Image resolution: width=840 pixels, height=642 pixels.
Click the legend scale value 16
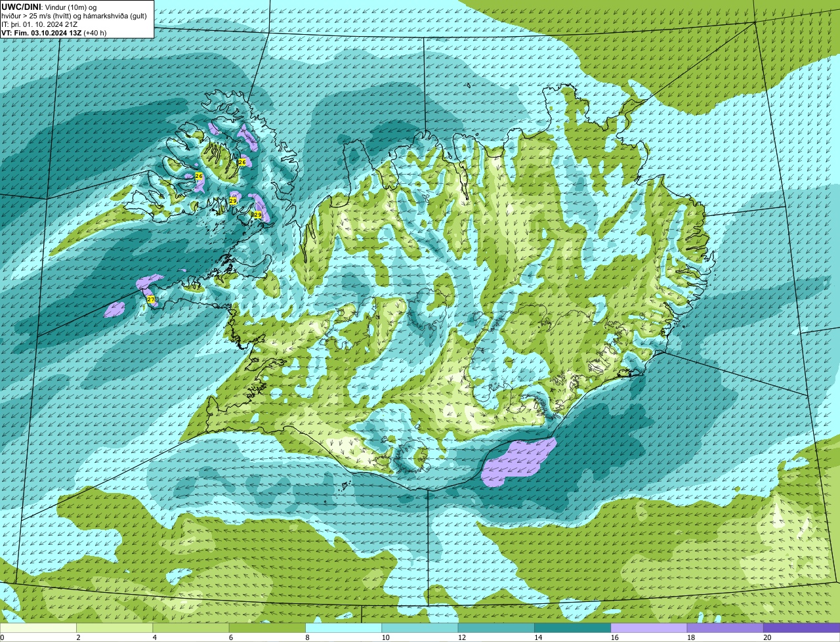click(x=614, y=637)
